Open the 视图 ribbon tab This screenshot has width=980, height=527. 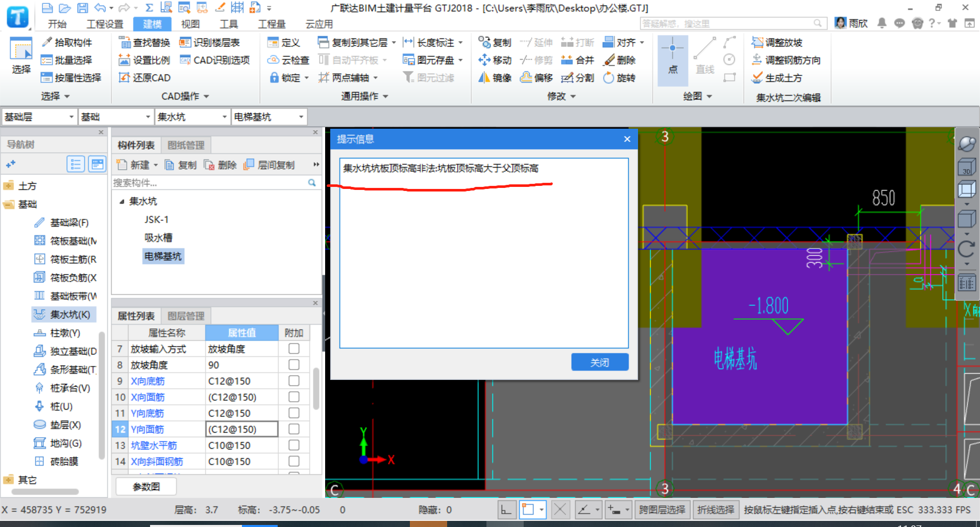(x=190, y=24)
